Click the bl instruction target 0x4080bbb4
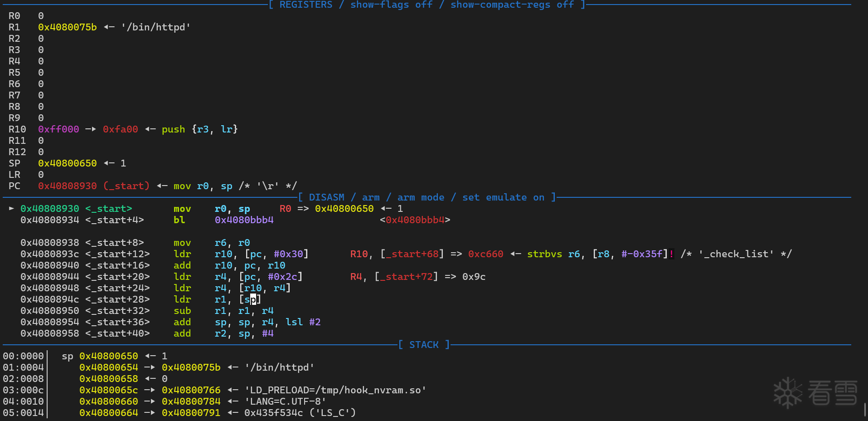Viewport: 868px width, 421px height. (x=244, y=220)
